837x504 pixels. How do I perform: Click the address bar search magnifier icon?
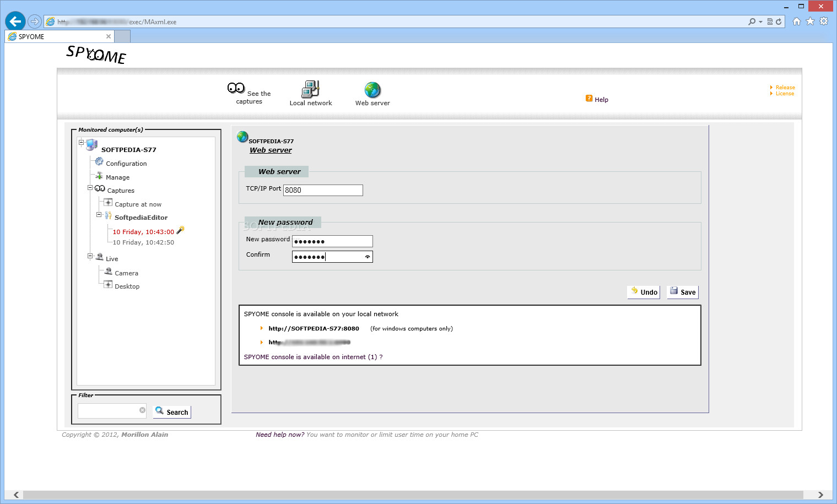(x=752, y=21)
